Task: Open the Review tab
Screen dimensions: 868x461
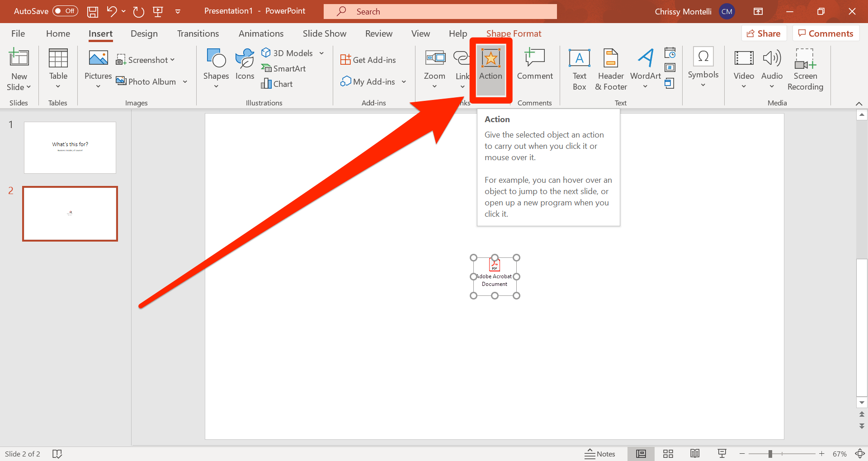Action: point(379,33)
